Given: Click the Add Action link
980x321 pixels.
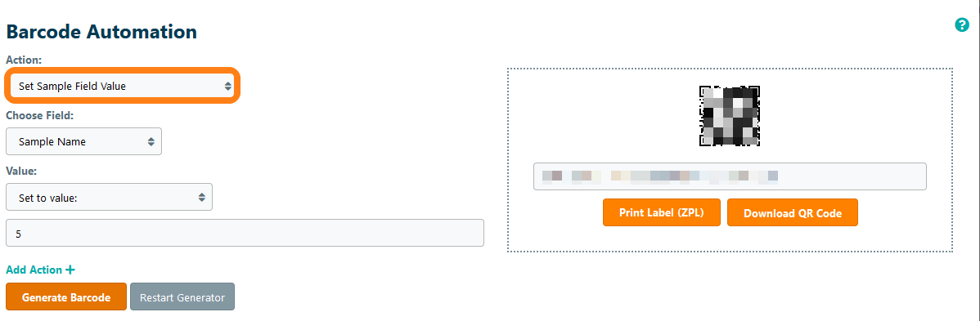Looking at the screenshot, I should 34,270.
